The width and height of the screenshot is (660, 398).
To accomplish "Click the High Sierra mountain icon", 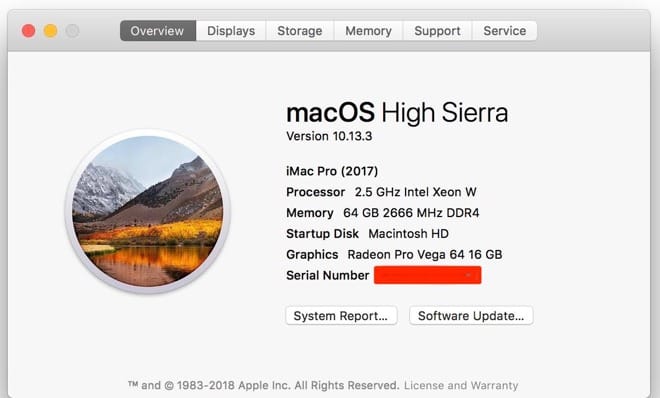I will pos(148,211).
